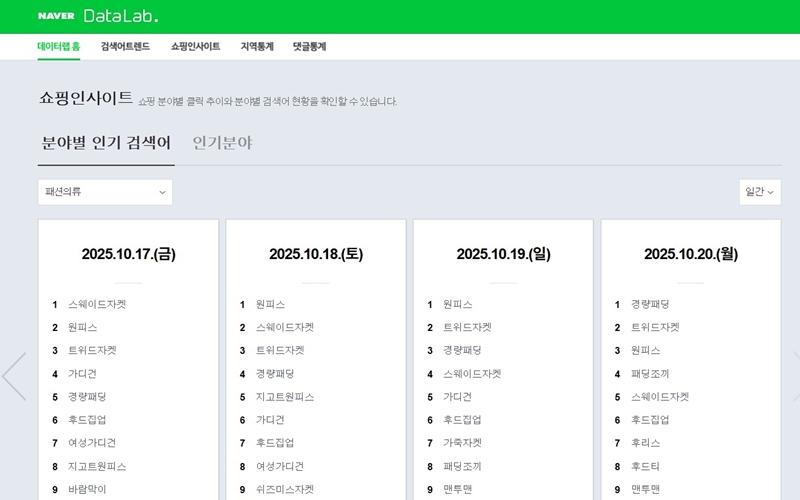Click 맨투맨 ranked 9 on 10.19

458,489
